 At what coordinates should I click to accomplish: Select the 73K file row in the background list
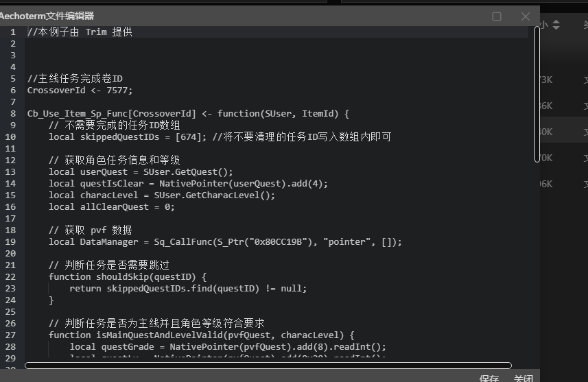point(563,80)
